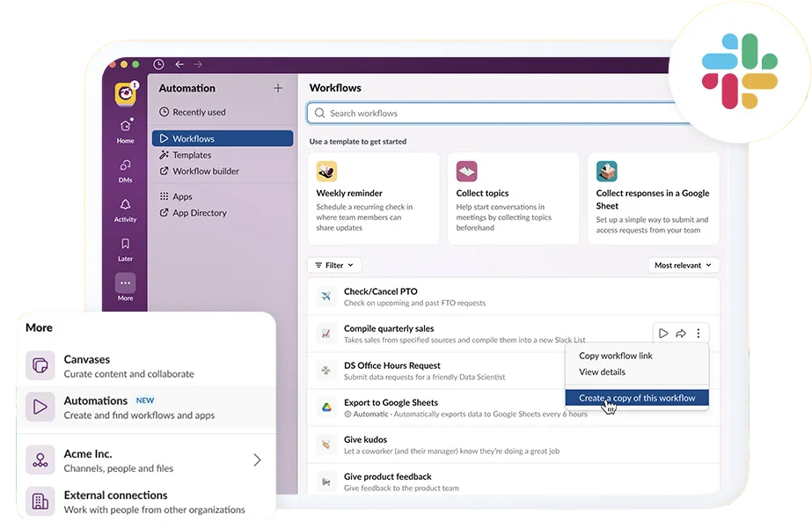Open Templates in Automation panel

(186, 155)
